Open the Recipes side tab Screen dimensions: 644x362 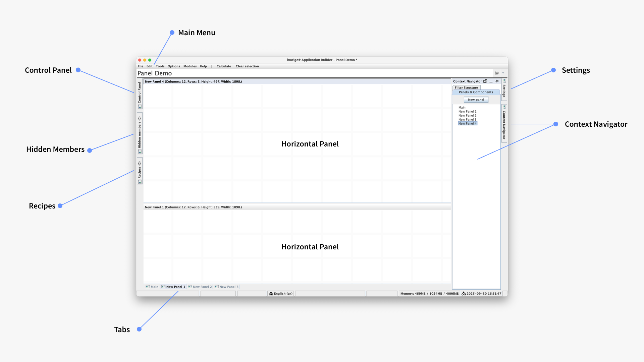[x=140, y=171]
